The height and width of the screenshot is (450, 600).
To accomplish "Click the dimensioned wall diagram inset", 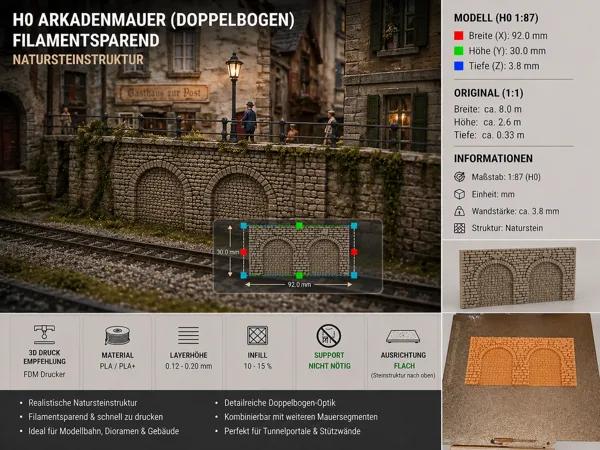I will 298,256.
